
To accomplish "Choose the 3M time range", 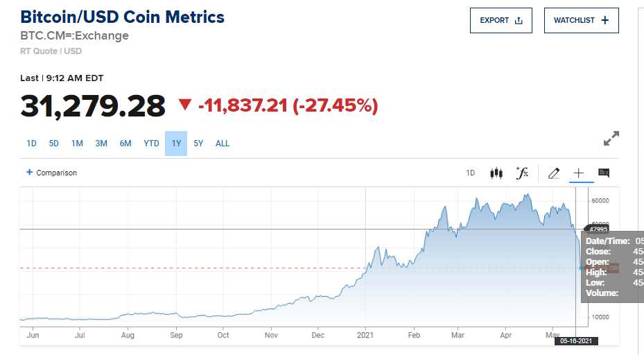I will (101, 144).
